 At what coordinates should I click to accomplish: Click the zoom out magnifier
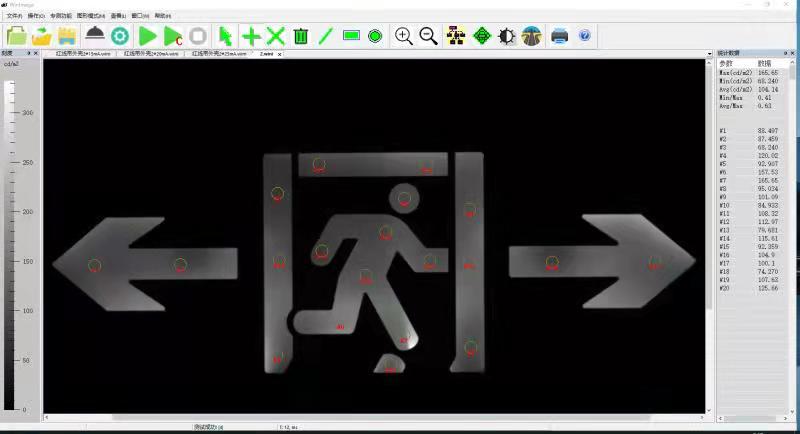pos(428,36)
